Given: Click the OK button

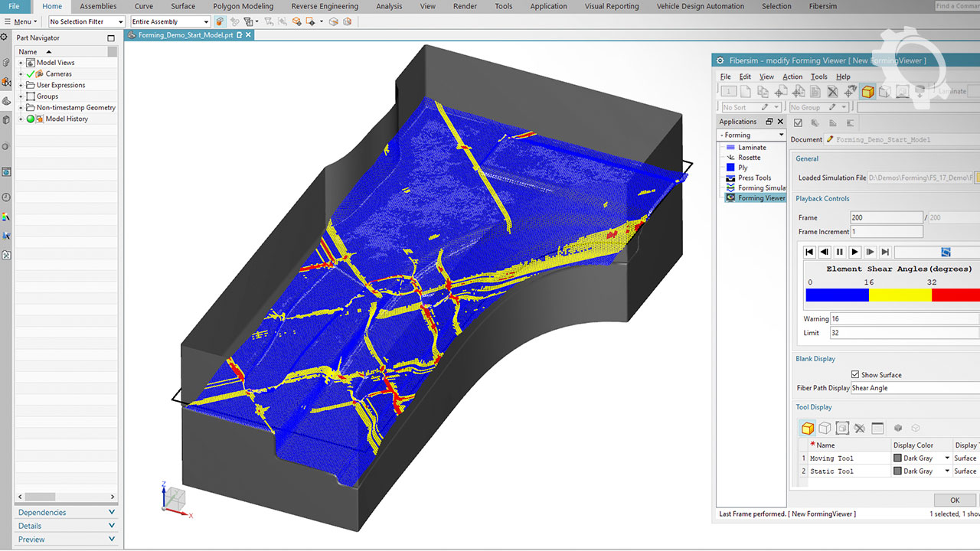Looking at the screenshot, I should pyautogui.click(x=954, y=500).
